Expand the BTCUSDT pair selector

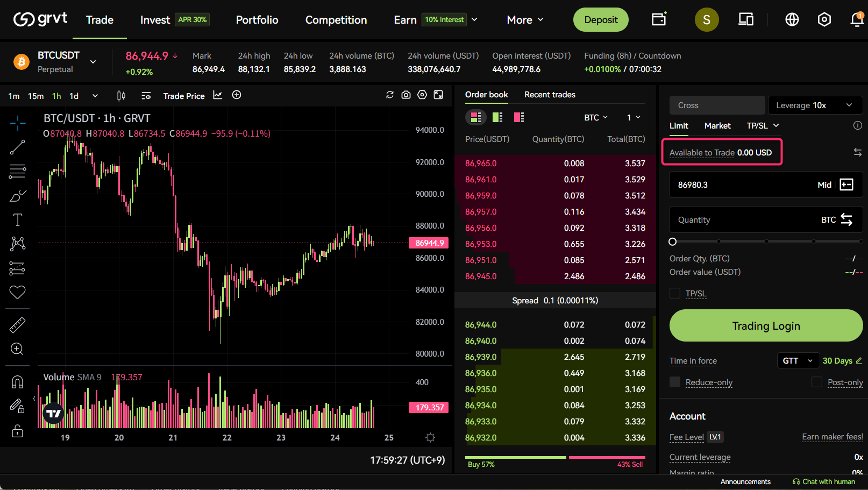[x=93, y=62]
